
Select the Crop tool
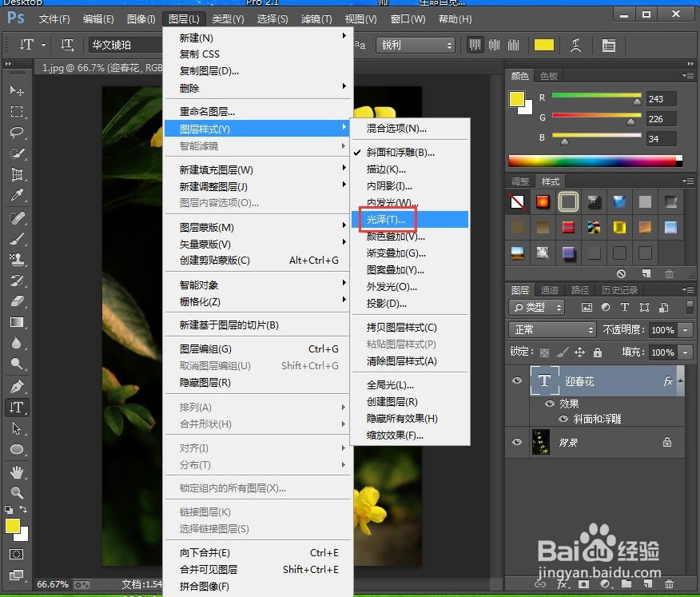point(17,174)
